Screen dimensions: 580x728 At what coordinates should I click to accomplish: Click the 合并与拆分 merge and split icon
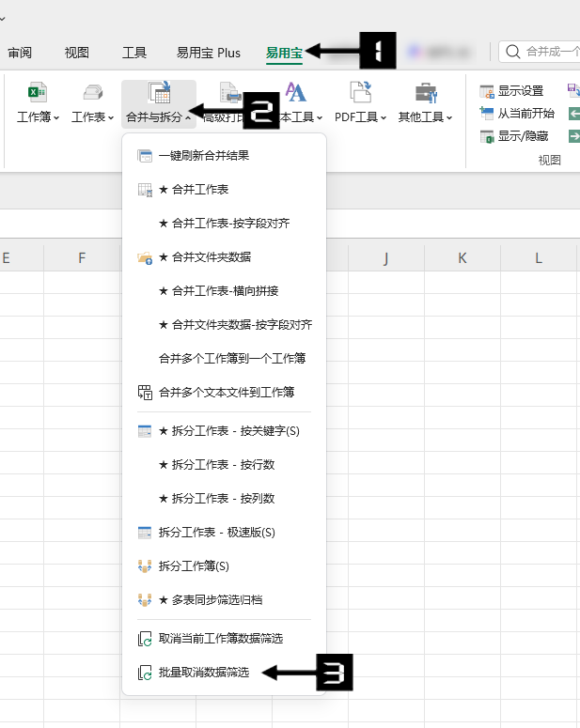click(158, 92)
